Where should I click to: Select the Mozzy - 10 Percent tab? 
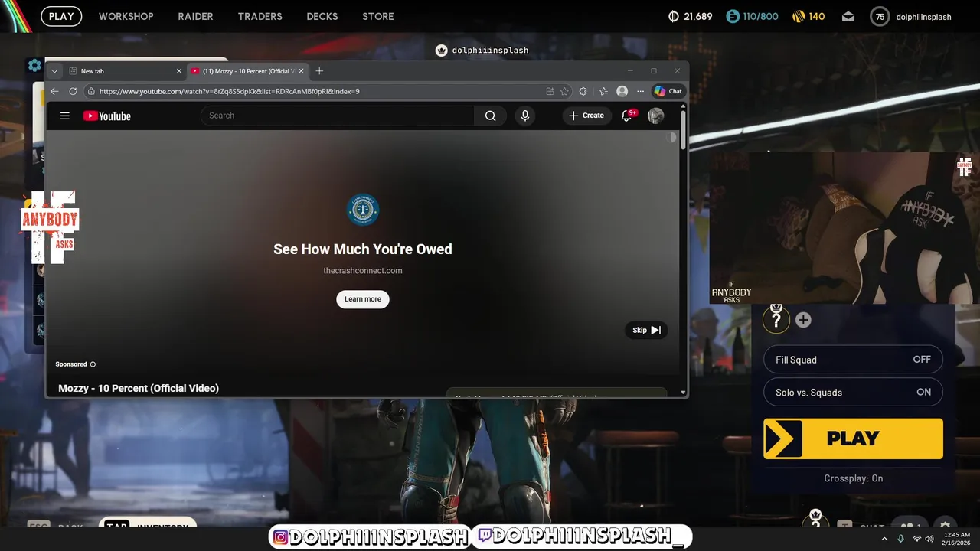(x=247, y=71)
